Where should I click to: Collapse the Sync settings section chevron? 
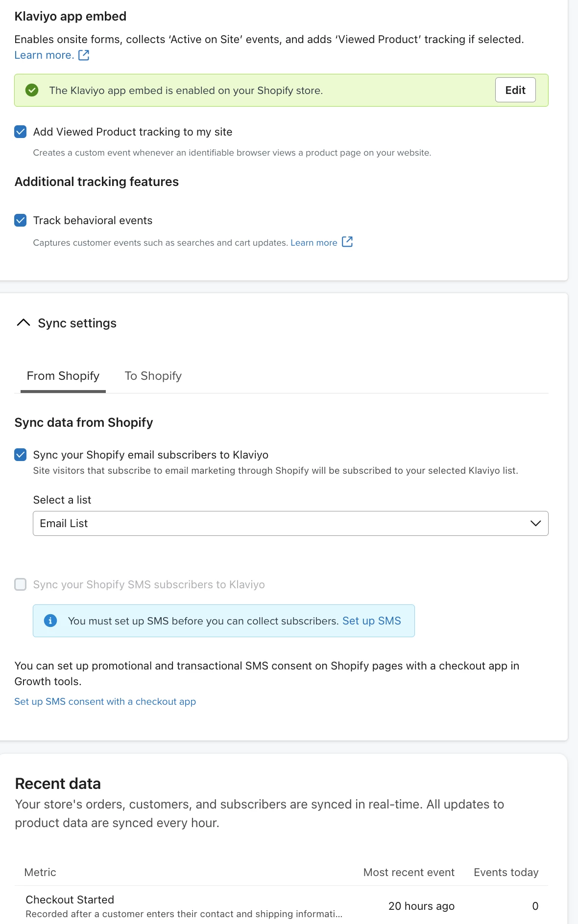pos(24,323)
